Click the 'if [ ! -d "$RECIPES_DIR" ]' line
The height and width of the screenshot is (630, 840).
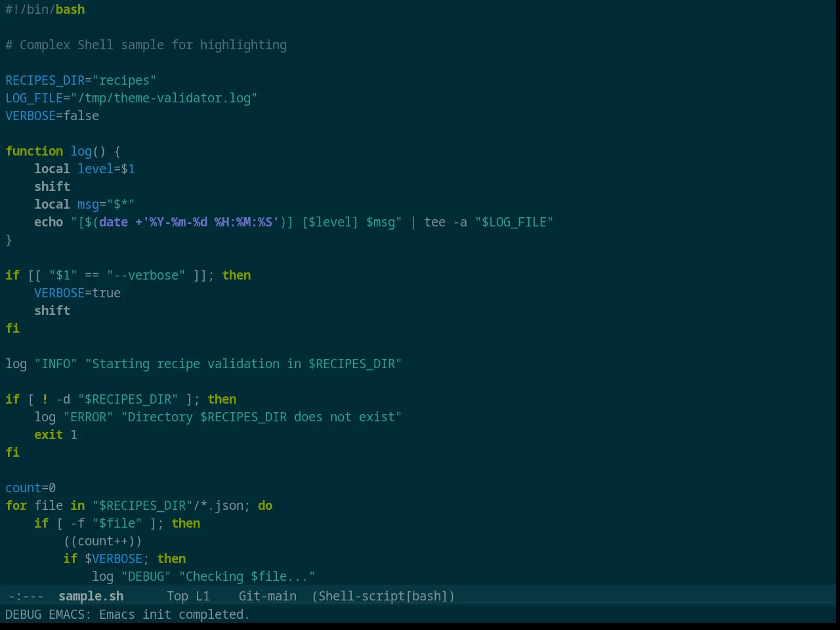pos(121,399)
